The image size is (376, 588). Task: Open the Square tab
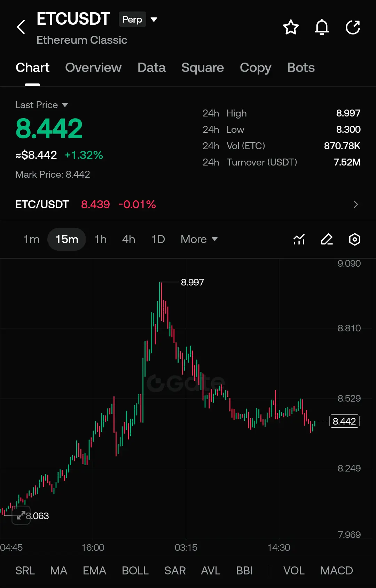(203, 67)
